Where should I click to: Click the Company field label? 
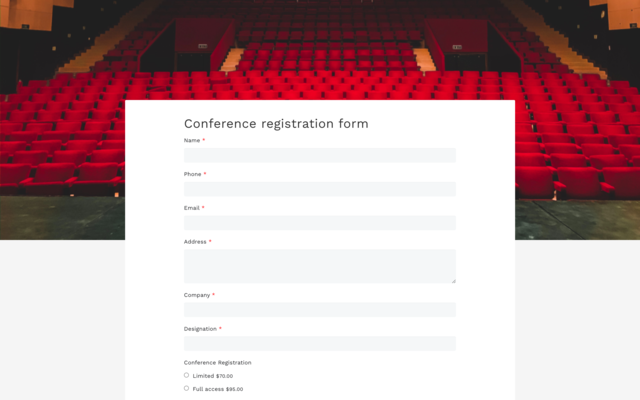coord(197,295)
